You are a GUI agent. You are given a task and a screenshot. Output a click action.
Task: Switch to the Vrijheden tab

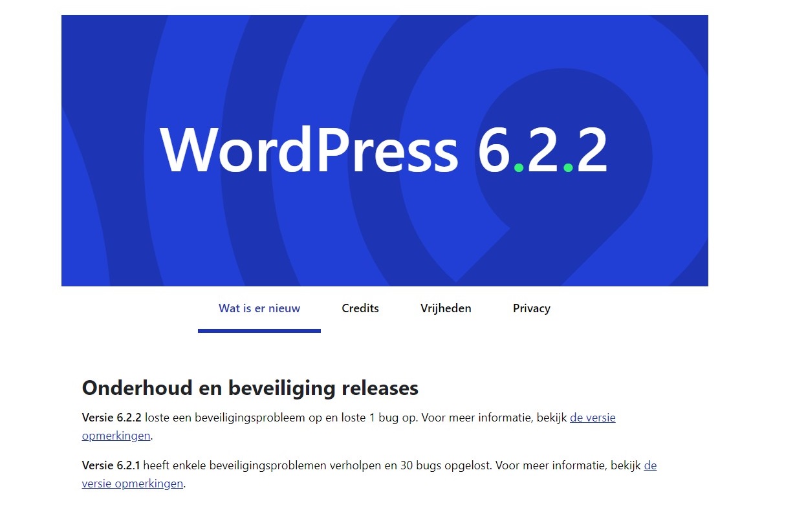(446, 308)
